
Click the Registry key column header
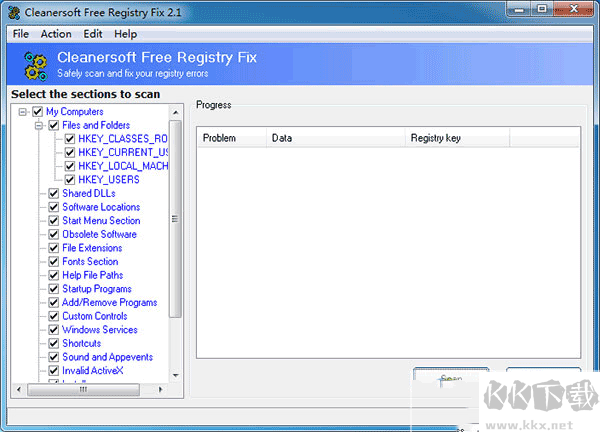tap(457, 138)
